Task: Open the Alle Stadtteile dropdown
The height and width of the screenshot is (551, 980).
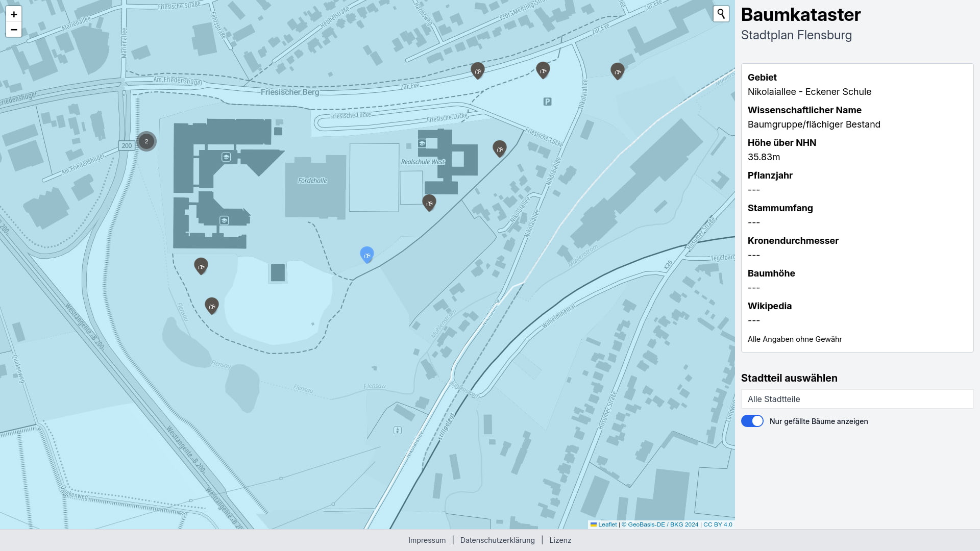Action: 857,399
